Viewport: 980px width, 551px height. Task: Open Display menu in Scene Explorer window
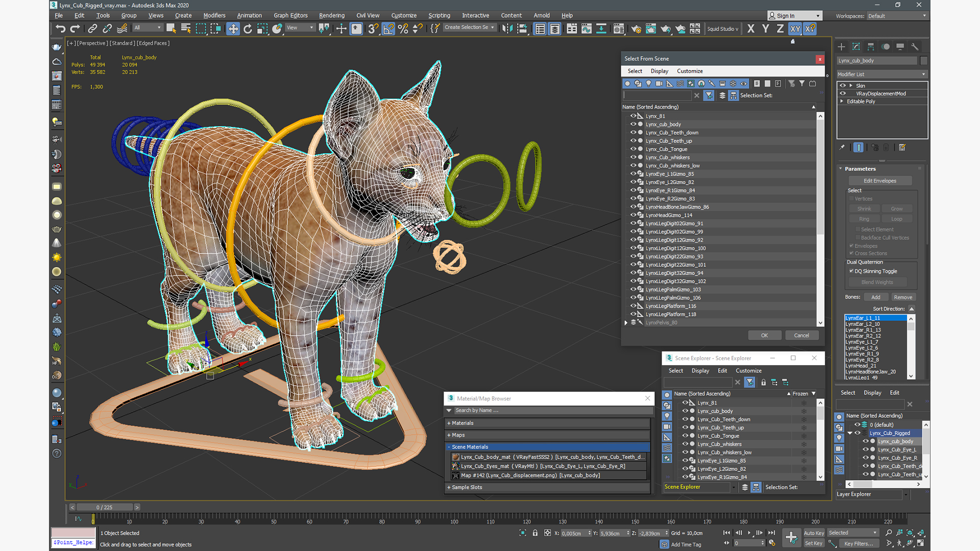700,371
